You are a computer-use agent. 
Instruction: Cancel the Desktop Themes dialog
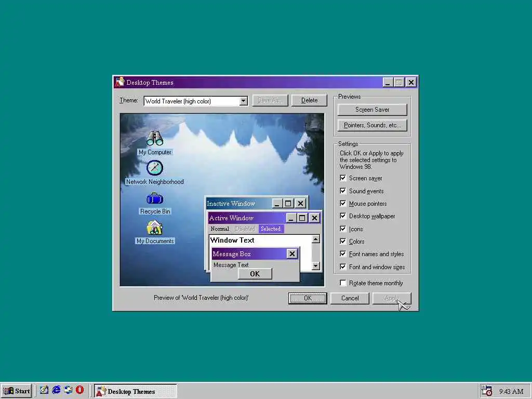coord(350,298)
